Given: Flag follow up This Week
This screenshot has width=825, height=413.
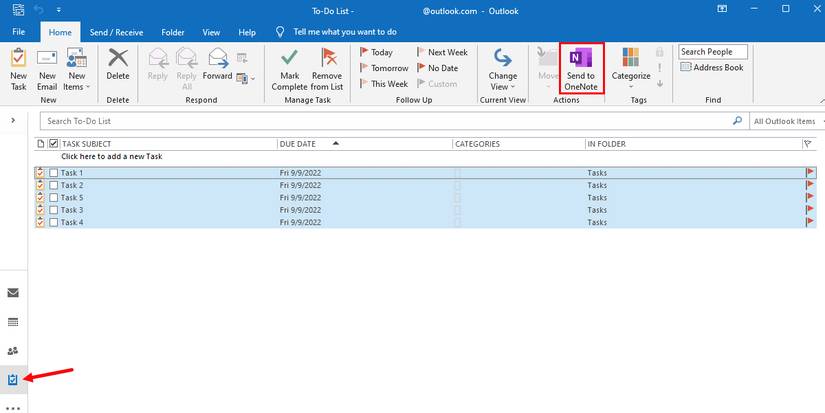Looking at the screenshot, I should (x=384, y=84).
